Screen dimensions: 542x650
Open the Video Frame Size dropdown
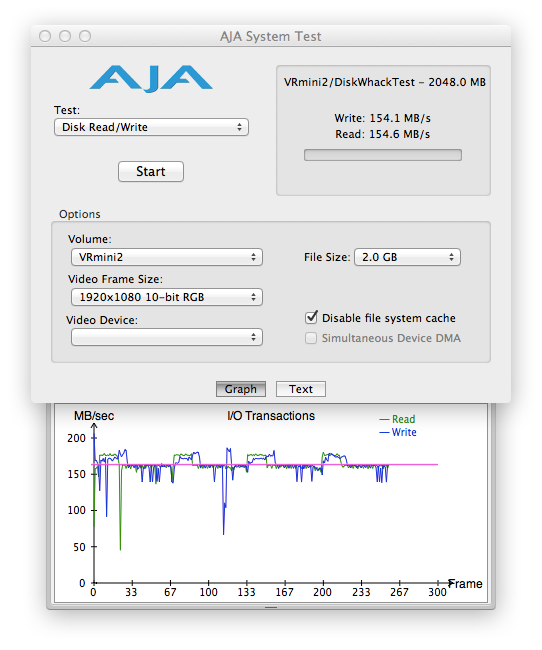(x=167, y=297)
